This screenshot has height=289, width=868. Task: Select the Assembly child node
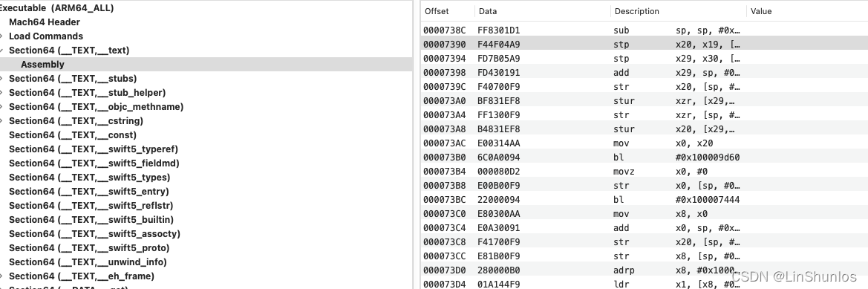(42, 64)
